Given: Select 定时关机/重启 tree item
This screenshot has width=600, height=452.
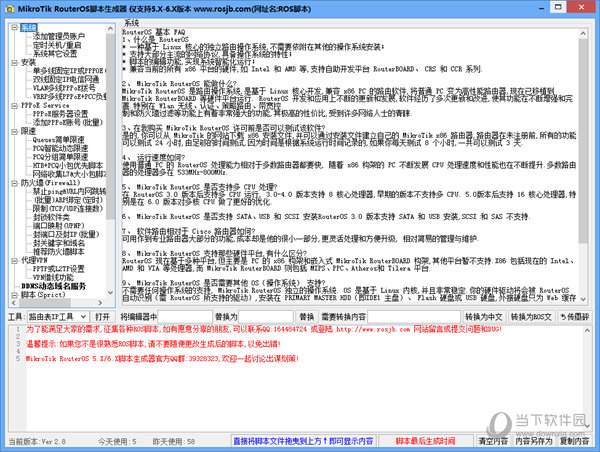Looking at the screenshot, I should [x=57, y=45].
